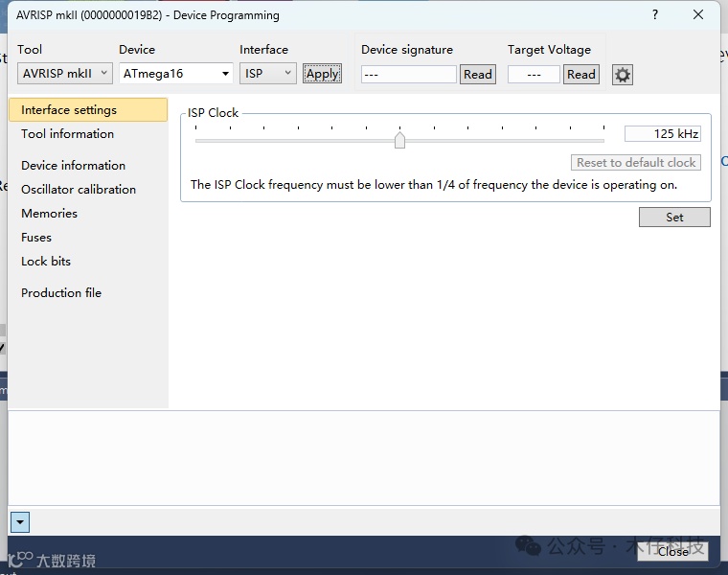Click the Device signature text field
This screenshot has width=728, height=575.
[x=409, y=75]
